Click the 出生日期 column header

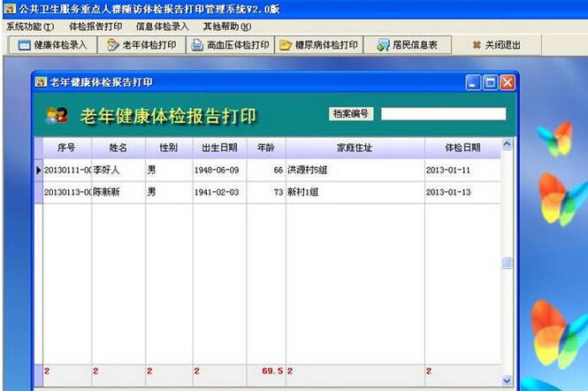pyautogui.click(x=220, y=148)
